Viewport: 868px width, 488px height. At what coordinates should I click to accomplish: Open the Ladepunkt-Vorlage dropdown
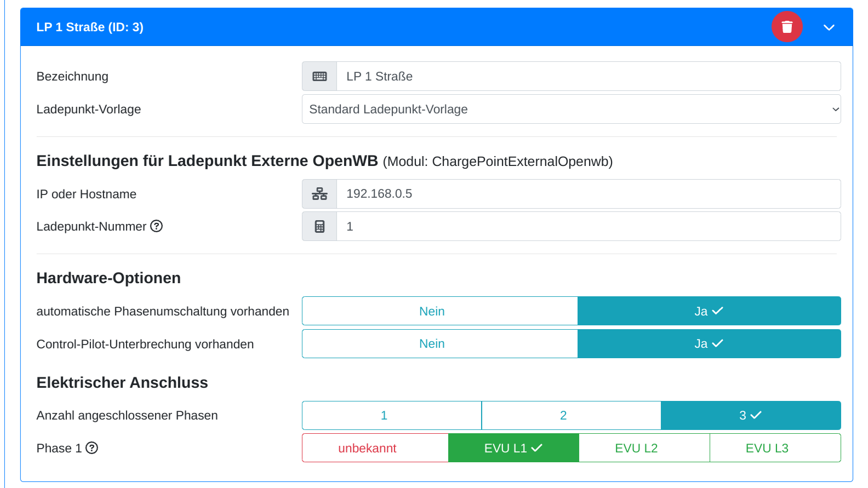(x=571, y=110)
